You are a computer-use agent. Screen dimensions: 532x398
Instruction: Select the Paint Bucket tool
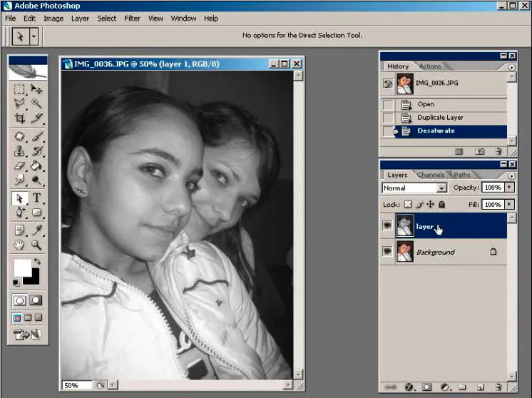(x=36, y=165)
